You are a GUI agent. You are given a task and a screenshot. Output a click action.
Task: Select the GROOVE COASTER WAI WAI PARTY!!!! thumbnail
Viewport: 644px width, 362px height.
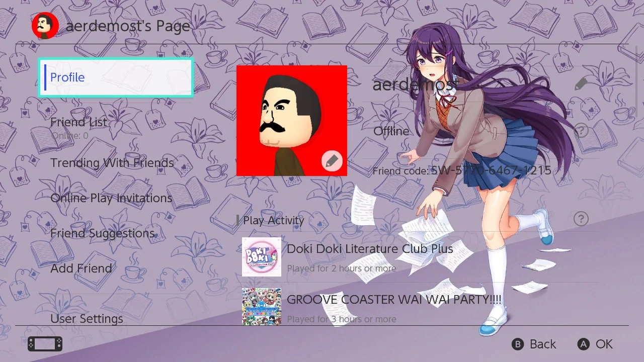(261, 306)
